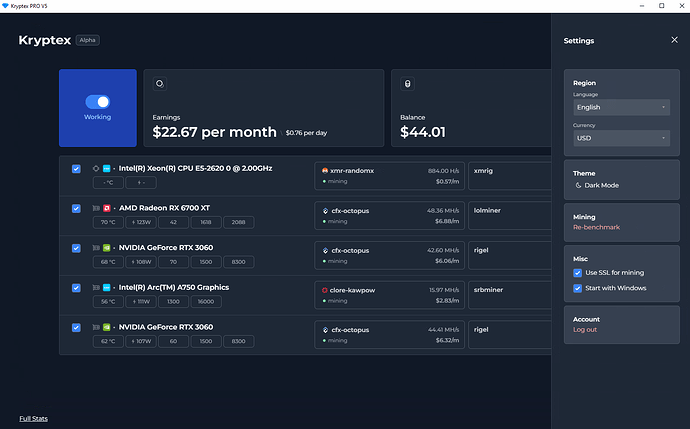Click the 107W power chip
690x429 pixels.
[141, 341]
